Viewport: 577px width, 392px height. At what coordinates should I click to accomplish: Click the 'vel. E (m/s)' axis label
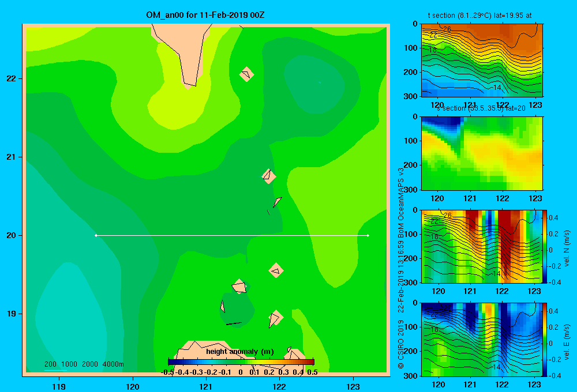point(567,342)
